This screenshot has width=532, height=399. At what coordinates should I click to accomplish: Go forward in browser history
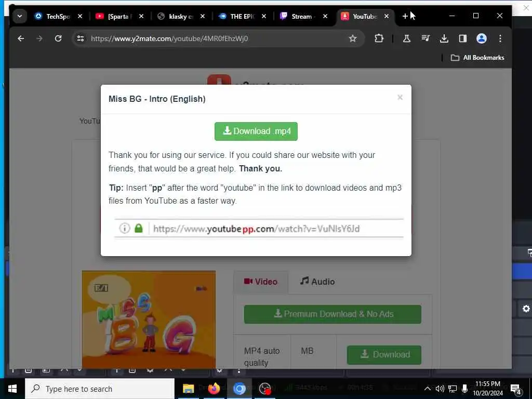click(x=39, y=38)
